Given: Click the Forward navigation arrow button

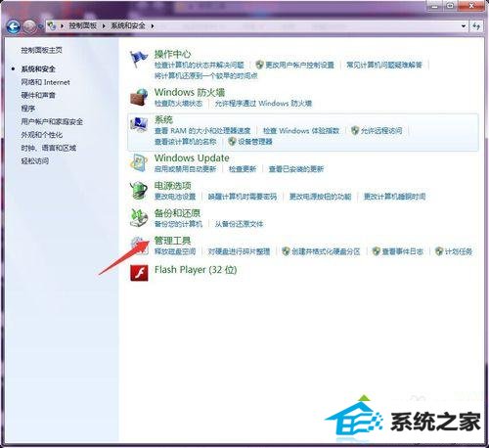Looking at the screenshot, I should coord(29,26).
